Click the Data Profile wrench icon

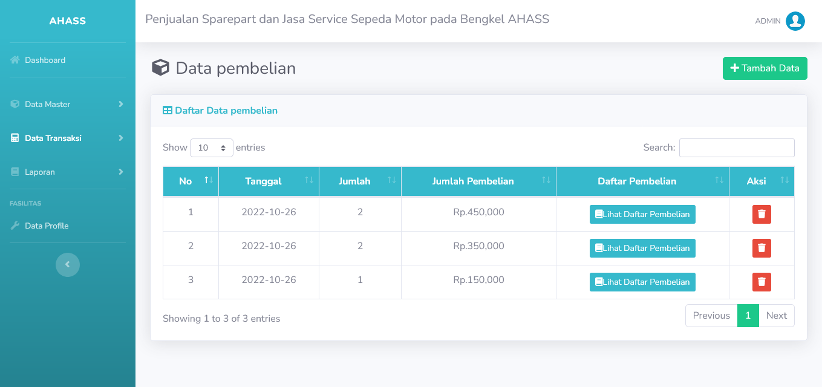coord(15,226)
